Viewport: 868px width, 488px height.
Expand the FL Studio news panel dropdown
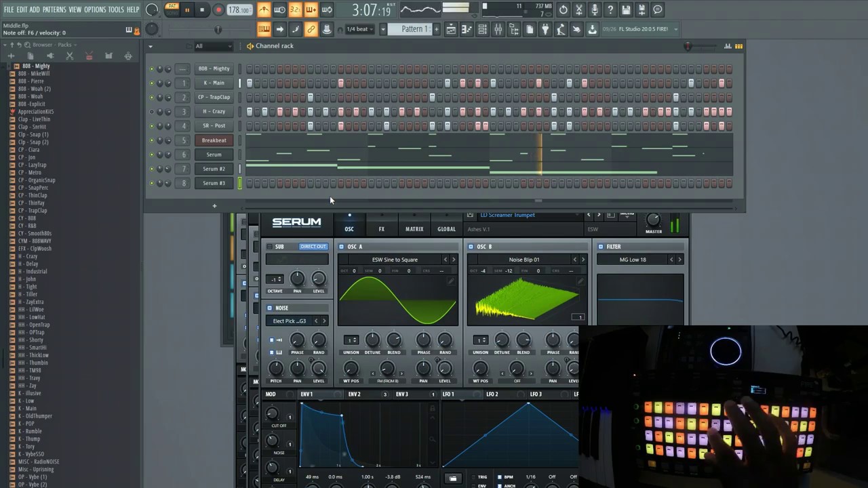pos(675,29)
